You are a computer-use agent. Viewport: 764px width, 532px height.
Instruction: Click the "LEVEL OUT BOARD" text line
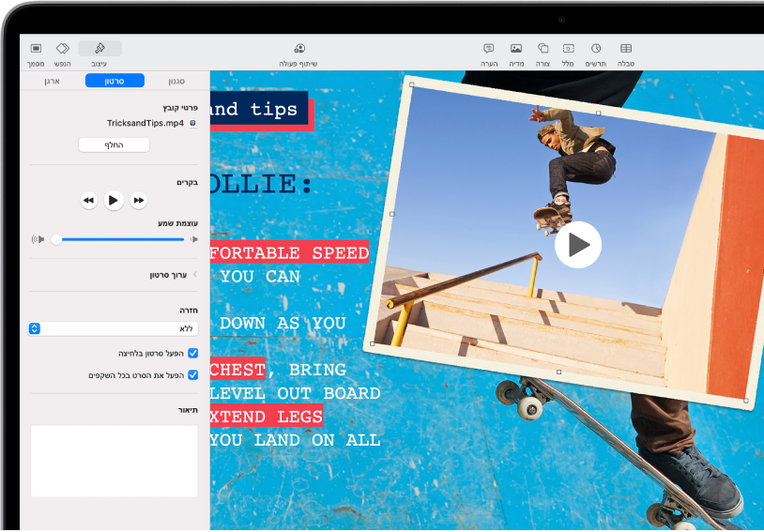point(296,392)
